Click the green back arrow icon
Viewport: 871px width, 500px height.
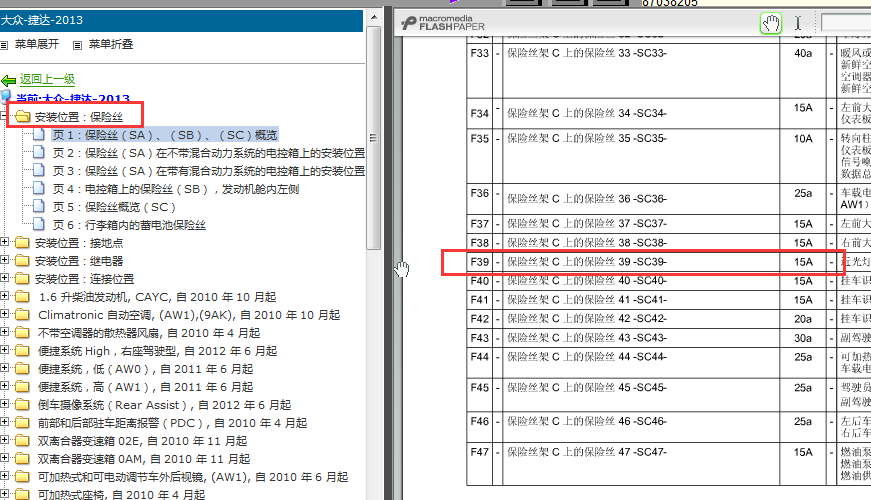[9, 81]
